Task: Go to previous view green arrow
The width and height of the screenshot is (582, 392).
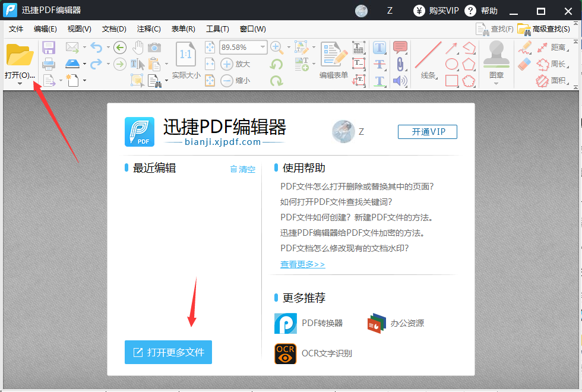Action: click(x=120, y=48)
